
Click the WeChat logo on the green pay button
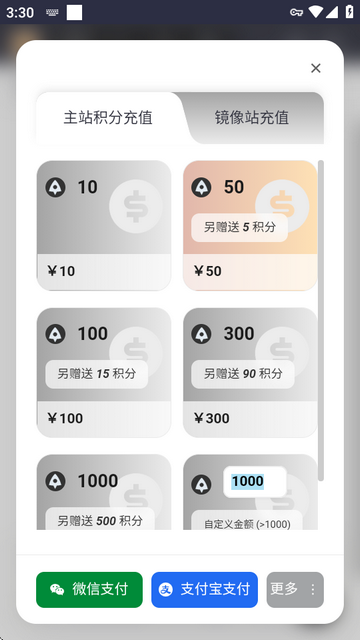(57, 589)
